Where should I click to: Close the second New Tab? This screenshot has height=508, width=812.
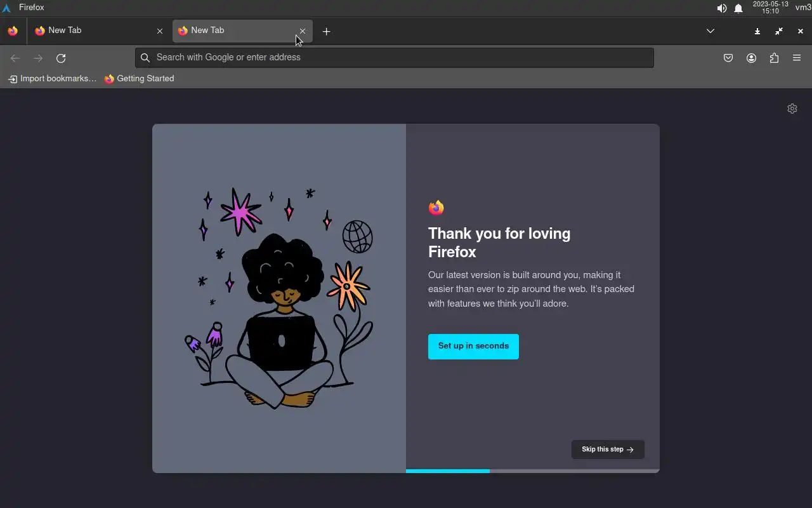click(x=303, y=30)
